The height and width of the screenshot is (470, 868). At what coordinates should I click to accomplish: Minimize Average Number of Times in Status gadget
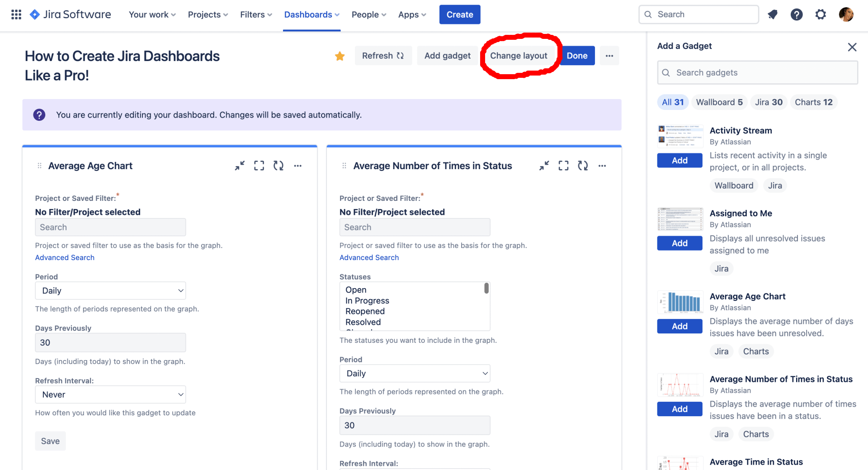(x=544, y=166)
